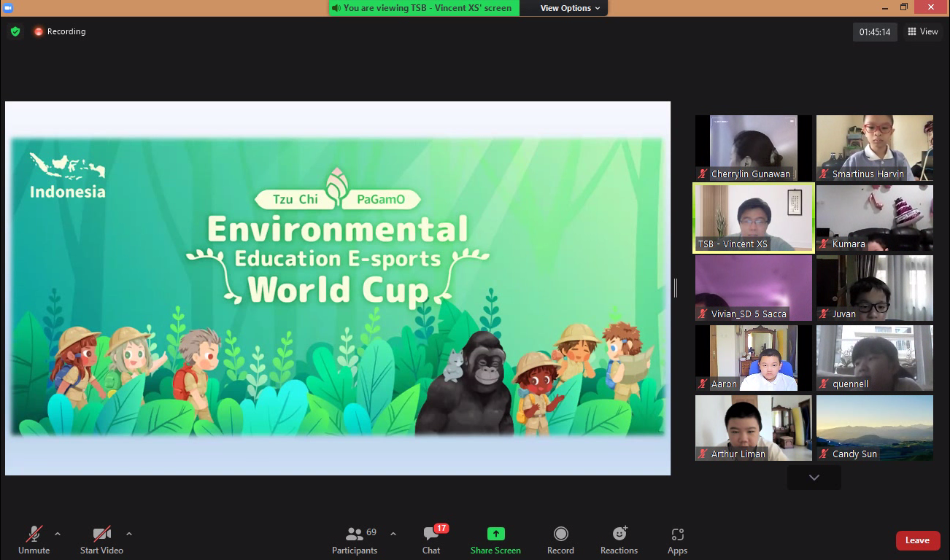
Task: Click the shared Environmental World Cup slide
Action: [338, 288]
